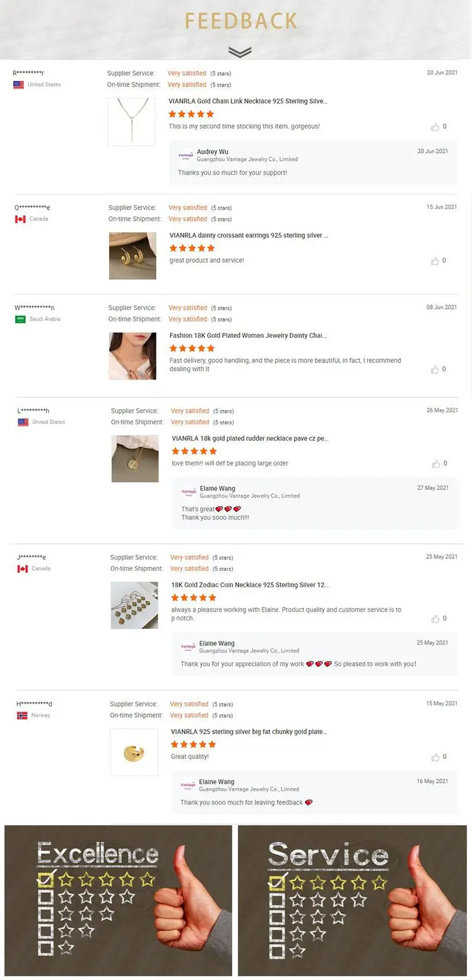View the Zodiac Coin Necklace thumbnail

(x=134, y=605)
